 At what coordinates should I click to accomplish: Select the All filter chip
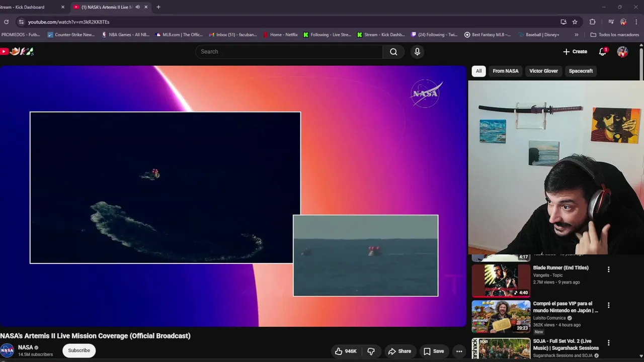click(478, 71)
